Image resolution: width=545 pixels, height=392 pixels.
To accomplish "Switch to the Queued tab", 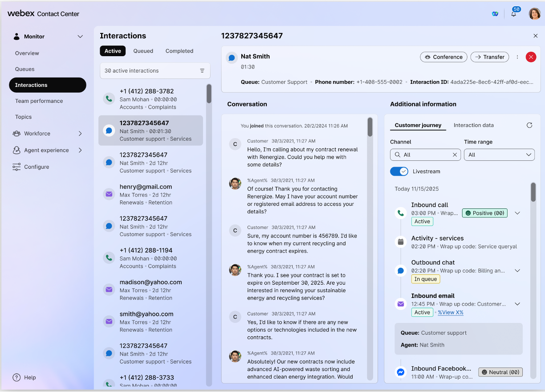I will coord(143,51).
